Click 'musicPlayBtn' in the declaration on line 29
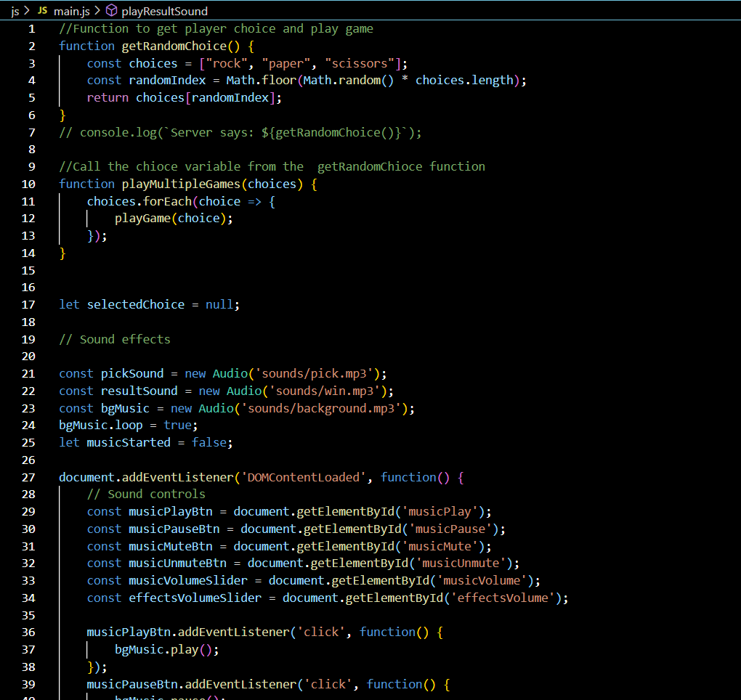The height and width of the screenshot is (700, 741). pyautogui.click(x=171, y=512)
